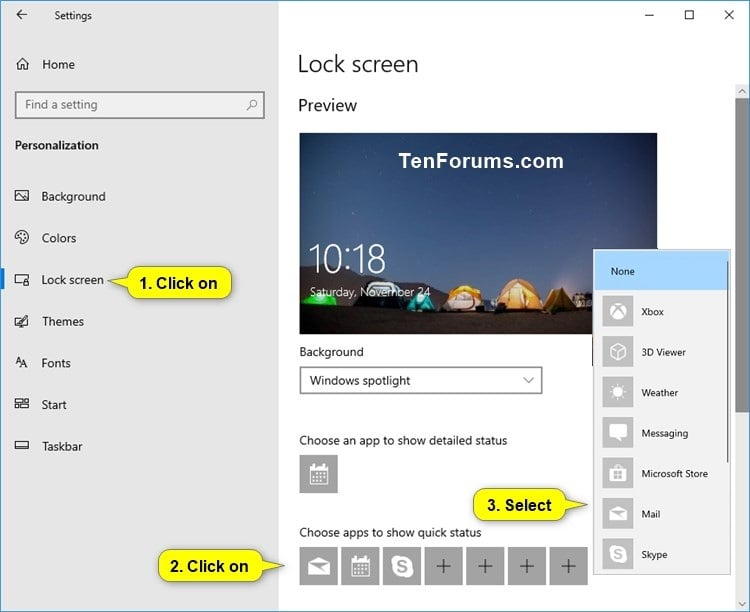This screenshot has width=750, height=612.
Task: Choose Xbox from the app list
Action: coord(661,312)
